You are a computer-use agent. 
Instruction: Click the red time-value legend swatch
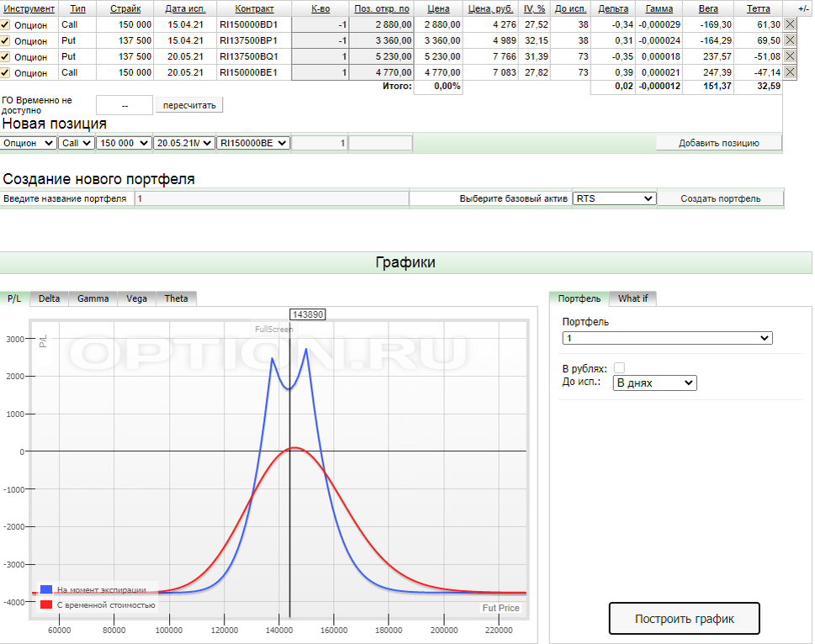(x=46, y=604)
